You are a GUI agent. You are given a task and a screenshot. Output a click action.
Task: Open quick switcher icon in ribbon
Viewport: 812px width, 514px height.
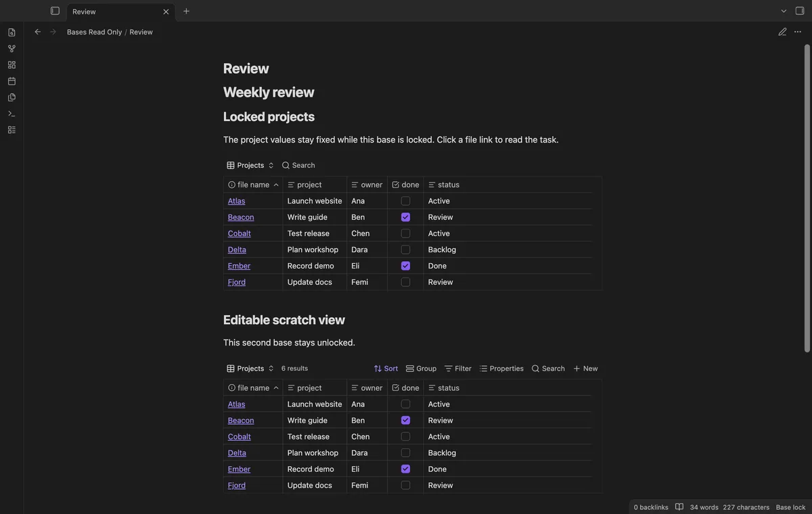tap(12, 32)
